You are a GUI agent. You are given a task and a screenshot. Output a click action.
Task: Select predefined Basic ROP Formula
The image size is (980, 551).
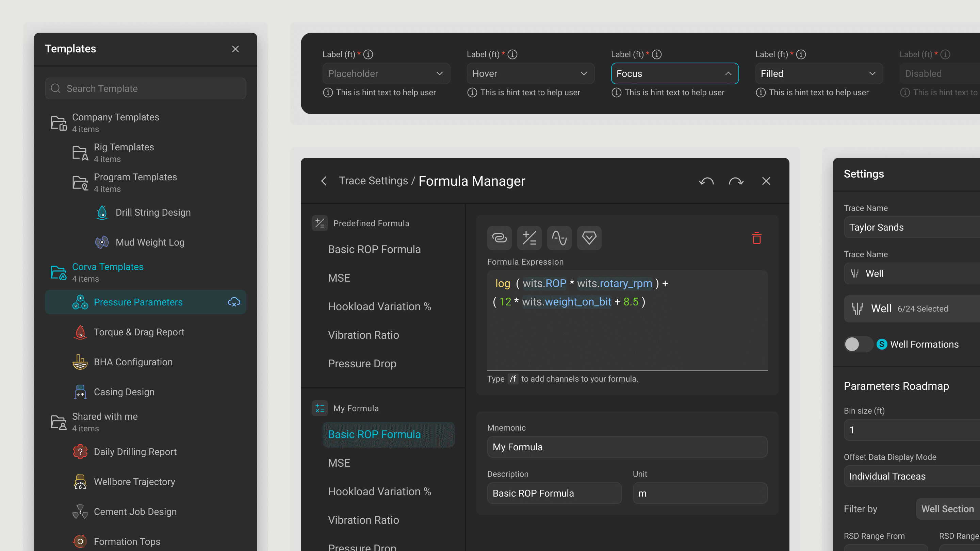374,249
